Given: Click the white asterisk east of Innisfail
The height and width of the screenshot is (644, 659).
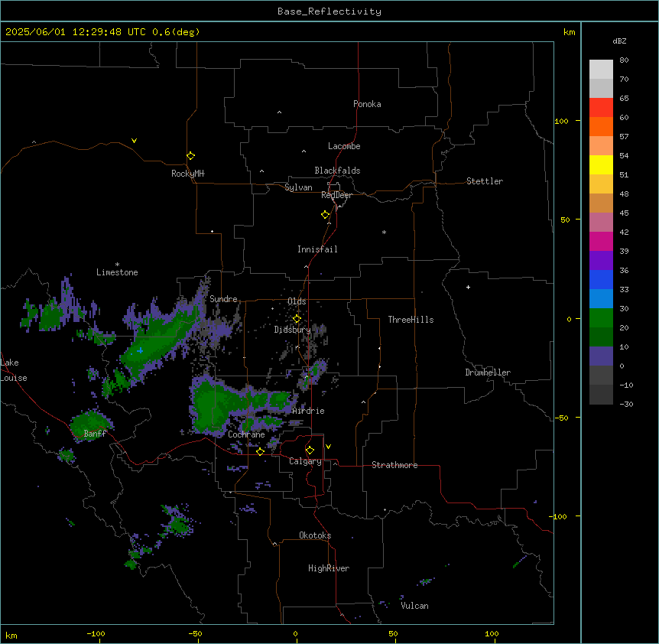Looking at the screenshot, I should click(384, 232).
